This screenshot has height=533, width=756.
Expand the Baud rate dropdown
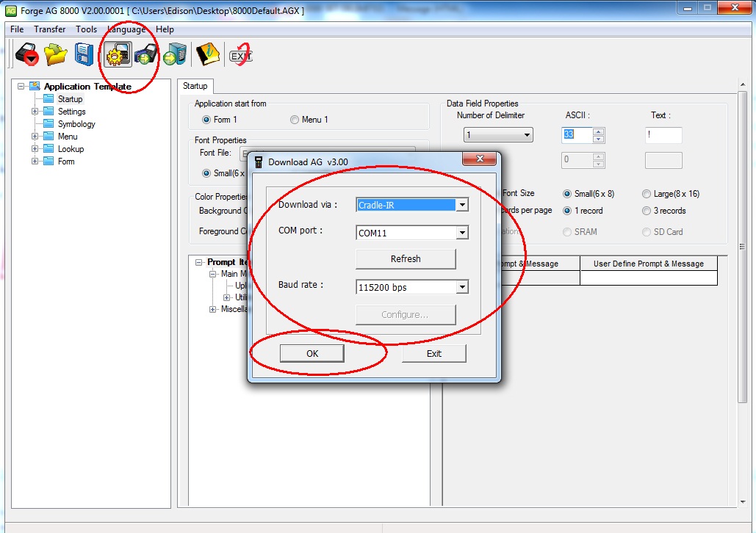click(x=461, y=288)
